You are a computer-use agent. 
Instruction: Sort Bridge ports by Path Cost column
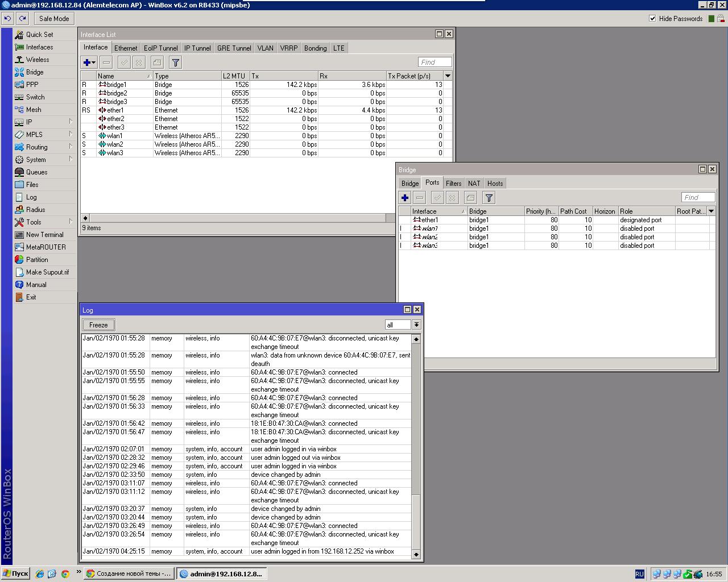tap(576, 211)
